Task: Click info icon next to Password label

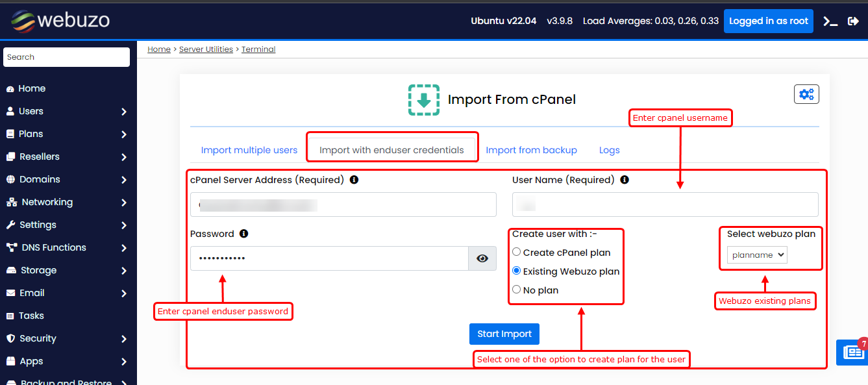Action: tap(244, 234)
